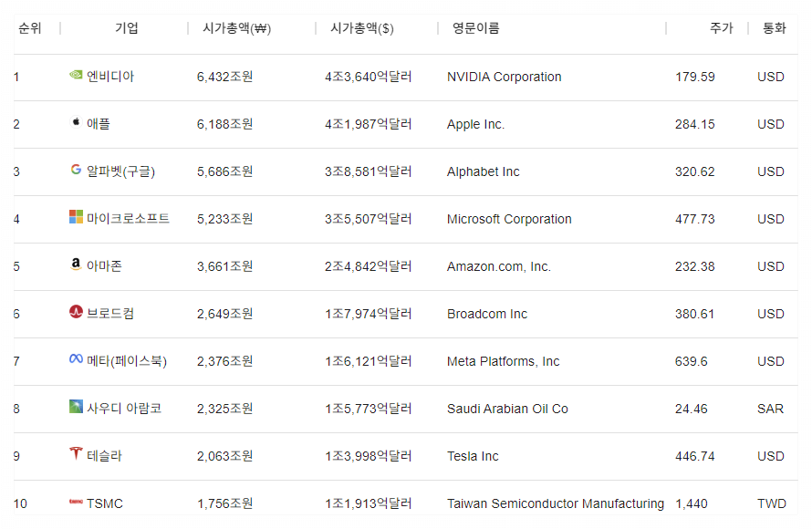Viewport: 812px width, 529px height.
Task: Open the 알파벳(구글) company name
Action: (120, 171)
